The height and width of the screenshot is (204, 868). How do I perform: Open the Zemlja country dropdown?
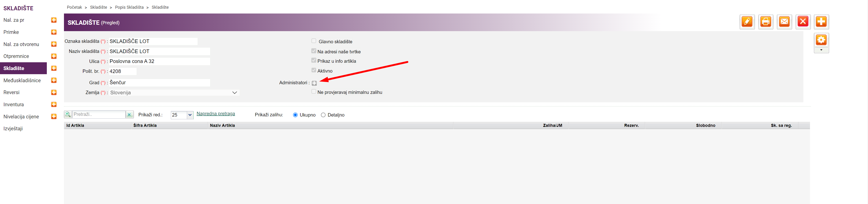174,92
